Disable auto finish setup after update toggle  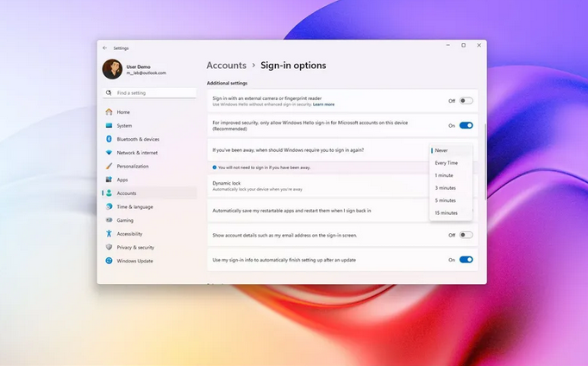(466, 260)
